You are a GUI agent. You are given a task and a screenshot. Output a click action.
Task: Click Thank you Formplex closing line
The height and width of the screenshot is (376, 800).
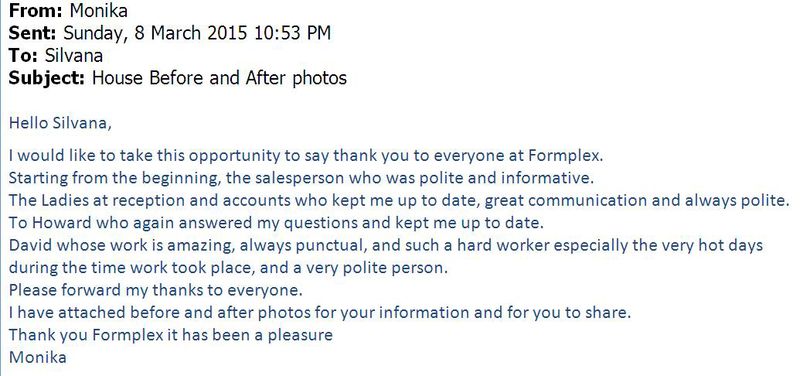[171, 335]
